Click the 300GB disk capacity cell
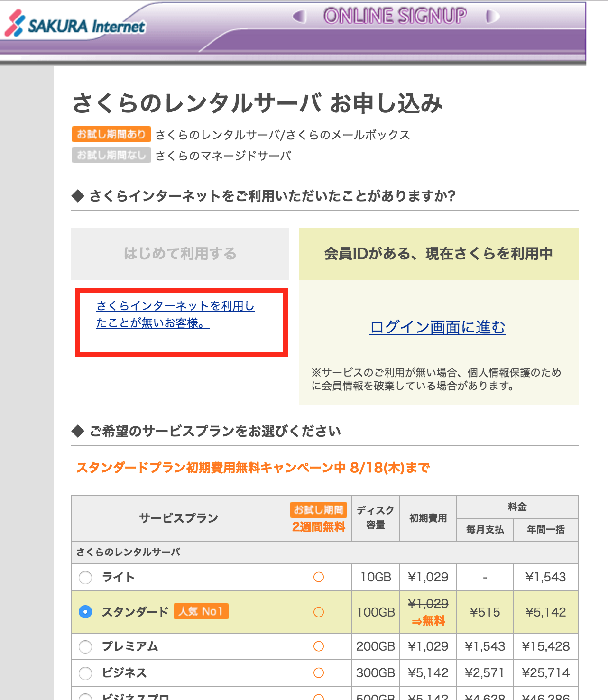This screenshot has width=608, height=700. coord(376,673)
